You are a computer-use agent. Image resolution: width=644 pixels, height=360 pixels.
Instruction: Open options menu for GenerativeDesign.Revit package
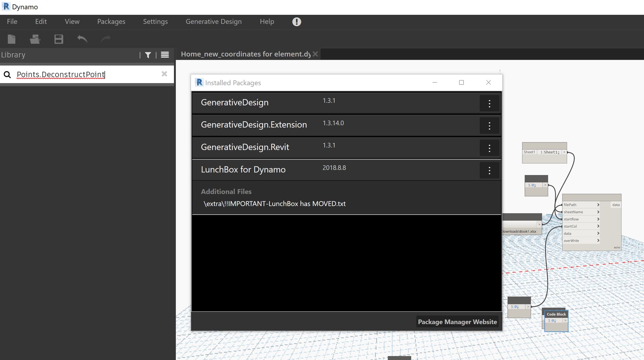click(x=489, y=148)
